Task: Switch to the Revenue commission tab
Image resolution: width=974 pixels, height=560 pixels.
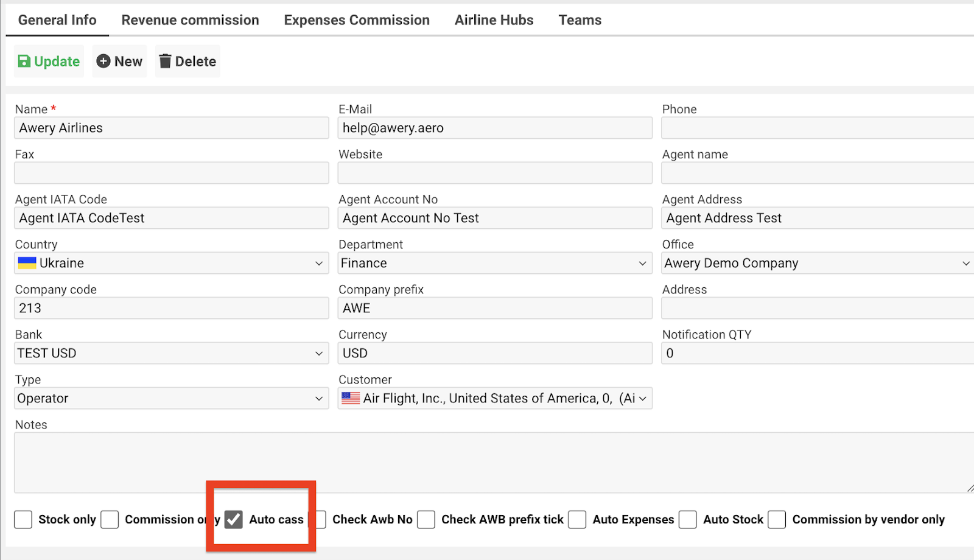Action: 190,20
